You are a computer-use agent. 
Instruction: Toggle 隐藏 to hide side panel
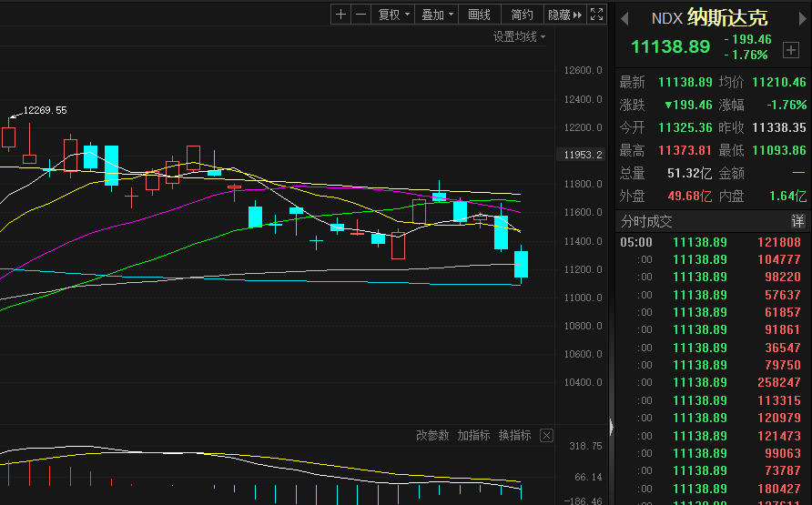[563, 15]
